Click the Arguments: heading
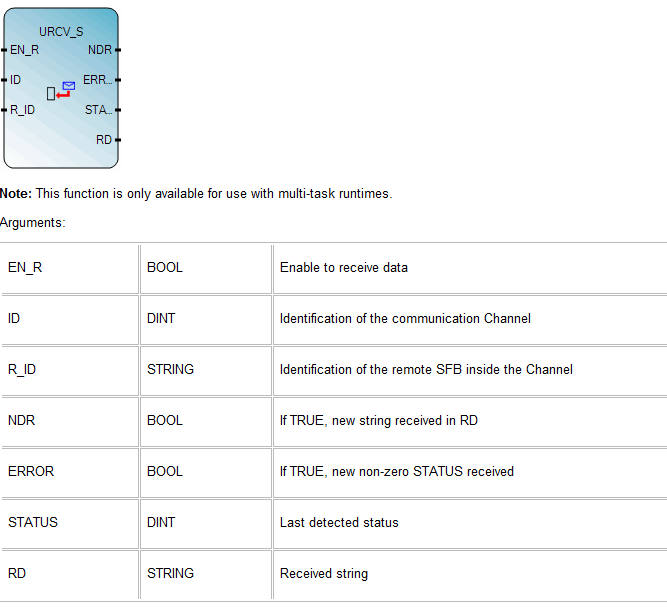The image size is (667, 608). point(33,223)
